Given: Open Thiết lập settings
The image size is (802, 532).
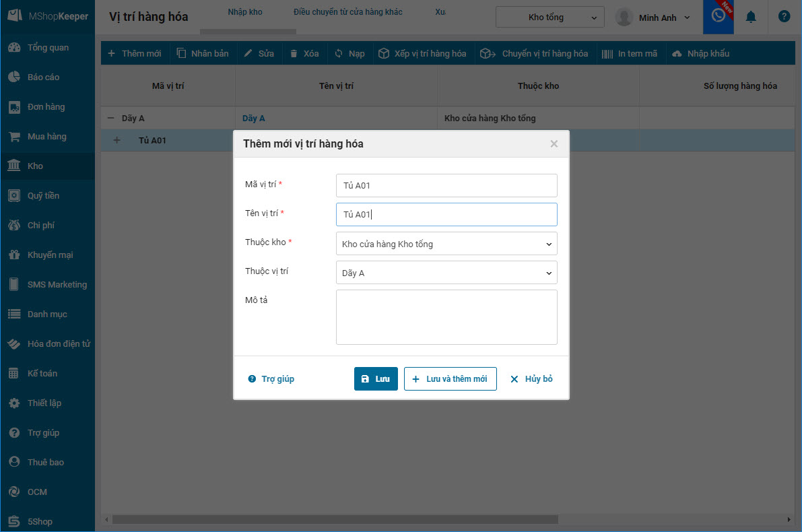Looking at the screenshot, I should 47,403.
